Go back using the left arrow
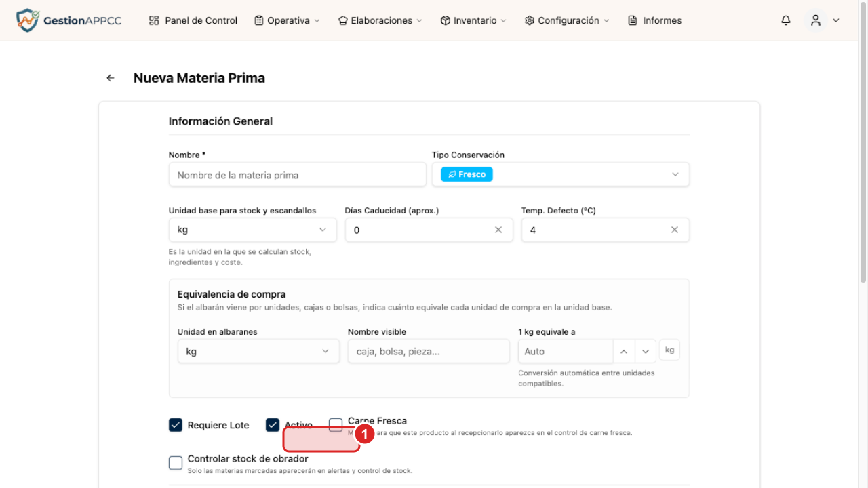The height and width of the screenshot is (488, 868). pos(111,78)
